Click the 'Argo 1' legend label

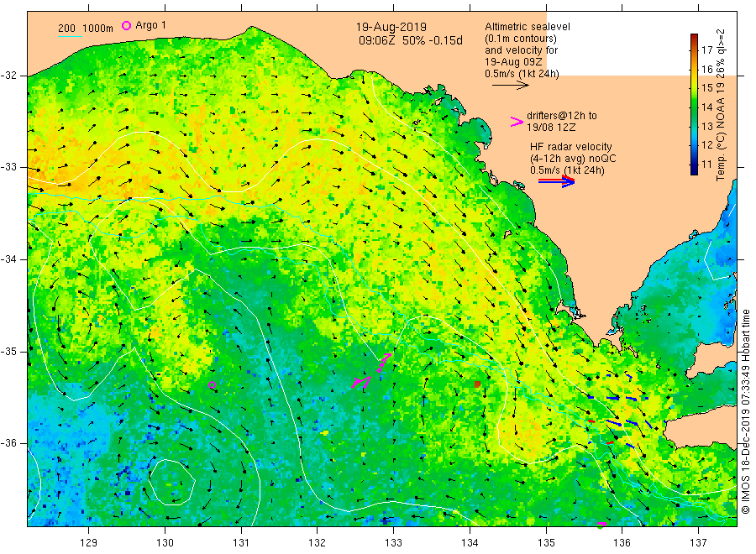pos(150,25)
